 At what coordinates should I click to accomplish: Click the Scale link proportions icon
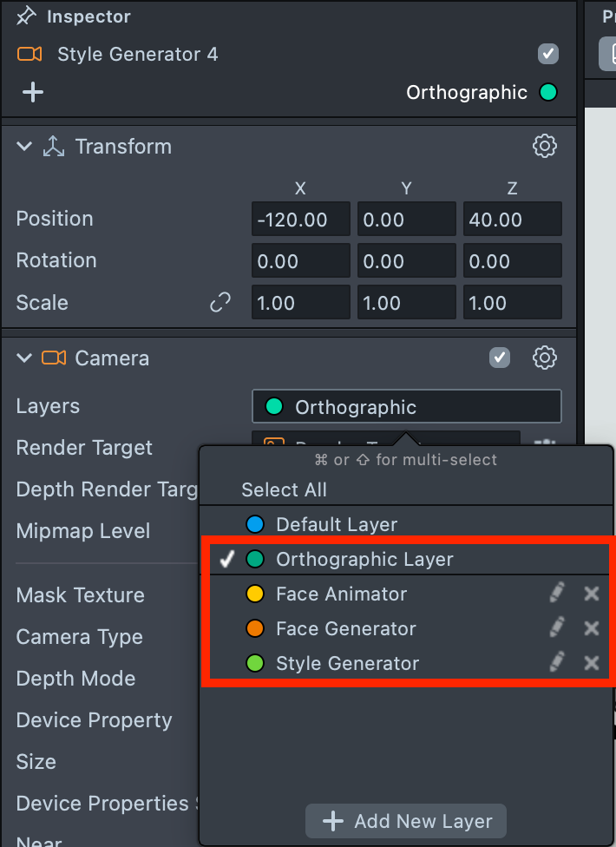[x=220, y=303]
